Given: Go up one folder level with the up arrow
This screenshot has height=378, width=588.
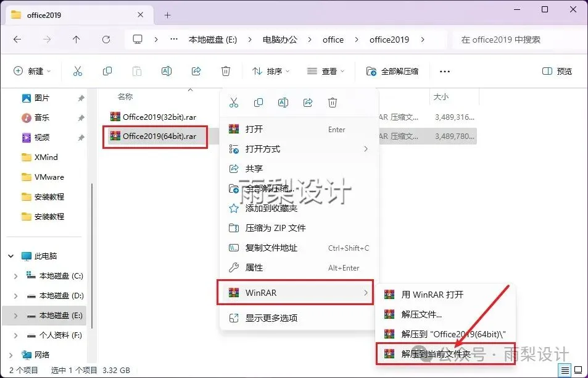Looking at the screenshot, I should tap(77, 40).
